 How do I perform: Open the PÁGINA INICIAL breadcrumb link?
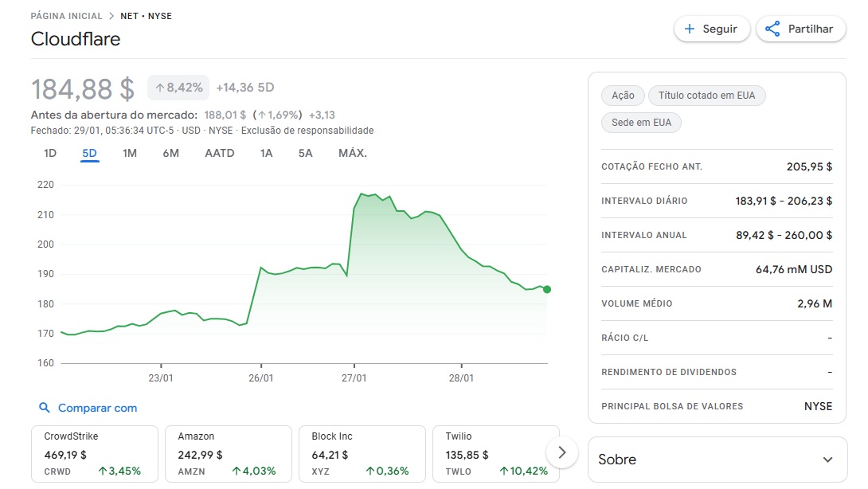coord(66,16)
